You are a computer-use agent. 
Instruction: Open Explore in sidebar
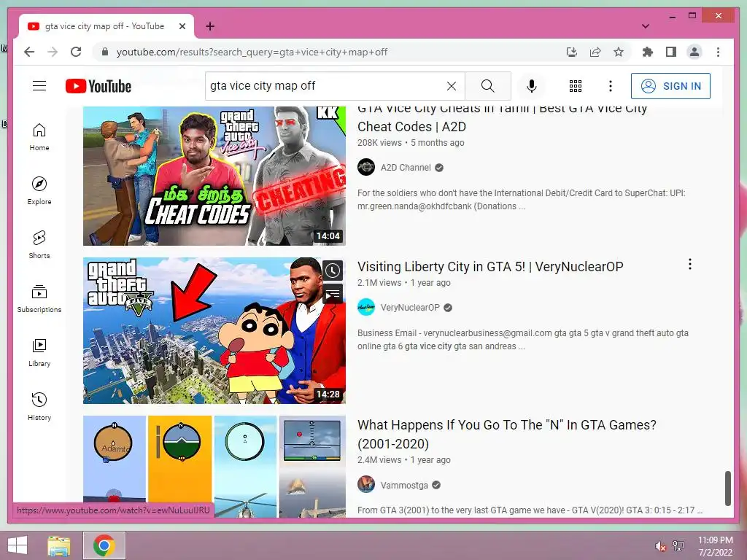tap(39, 191)
